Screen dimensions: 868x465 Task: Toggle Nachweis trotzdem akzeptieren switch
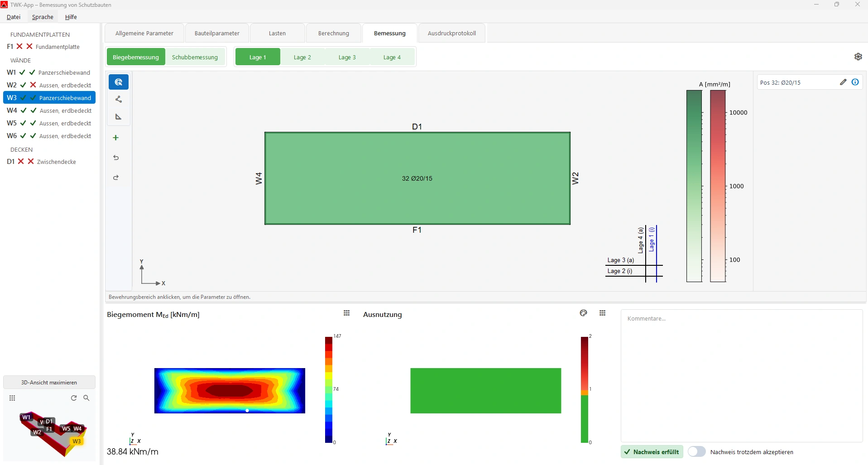coord(697,451)
